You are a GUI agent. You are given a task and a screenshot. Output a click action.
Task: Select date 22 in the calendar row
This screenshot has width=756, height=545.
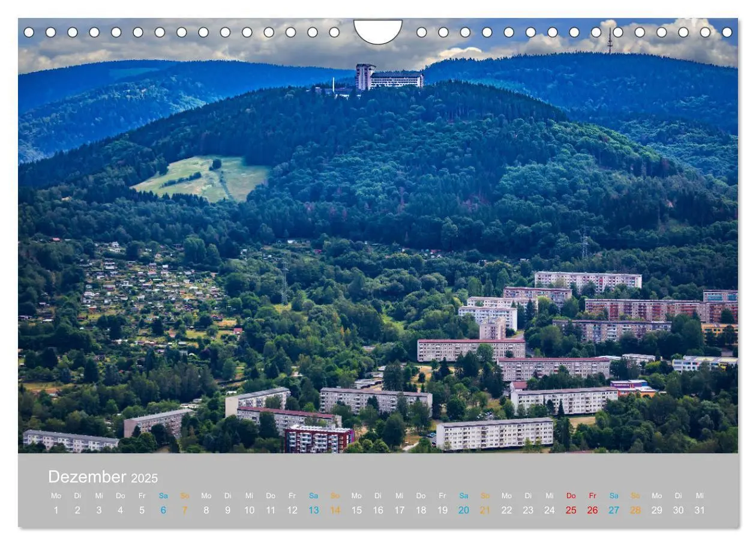tap(507, 510)
